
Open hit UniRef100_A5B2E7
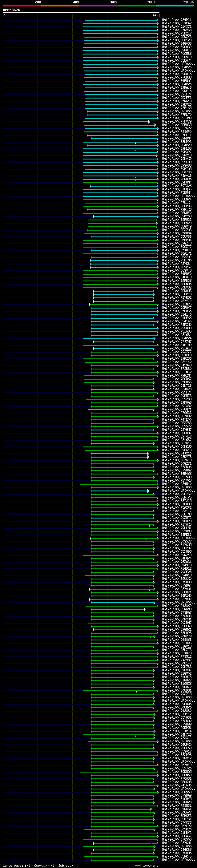[x=177, y=33]
